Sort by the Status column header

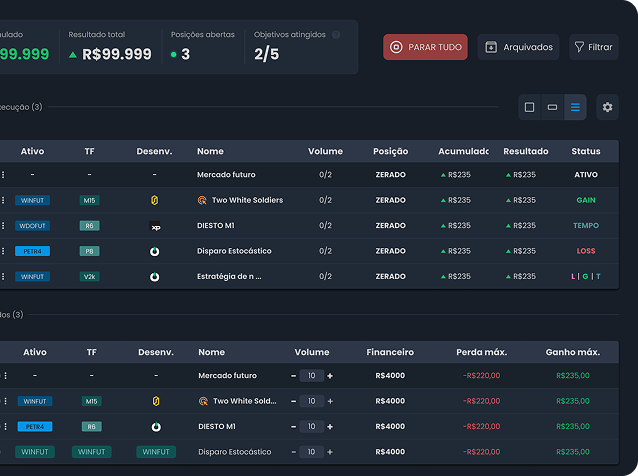[585, 152]
